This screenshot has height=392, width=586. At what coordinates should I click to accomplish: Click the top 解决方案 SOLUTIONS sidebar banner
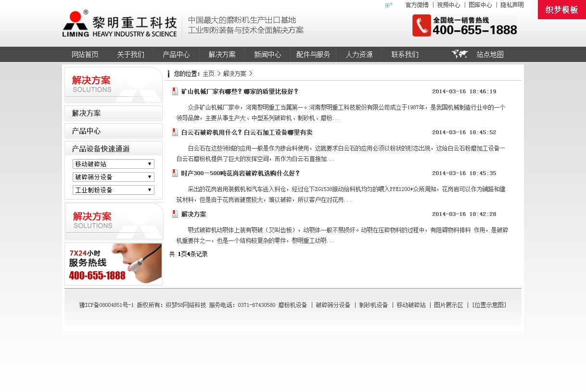[114, 85]
